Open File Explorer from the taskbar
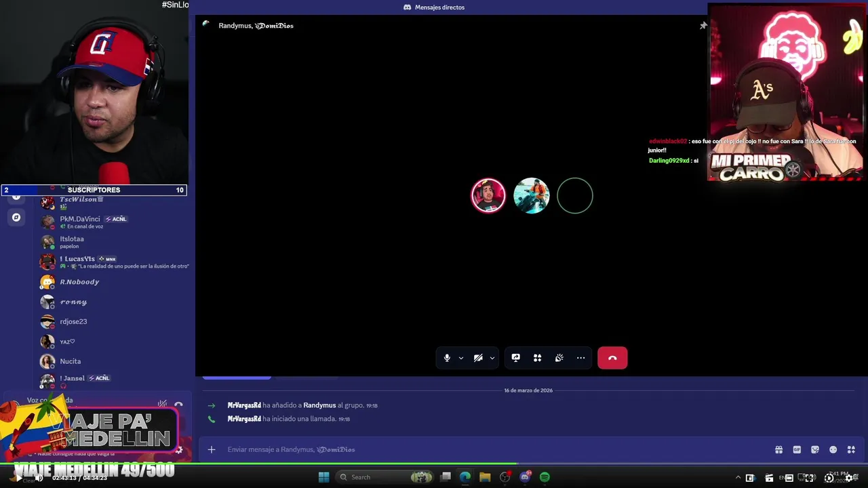 click(x=485, y=477)
